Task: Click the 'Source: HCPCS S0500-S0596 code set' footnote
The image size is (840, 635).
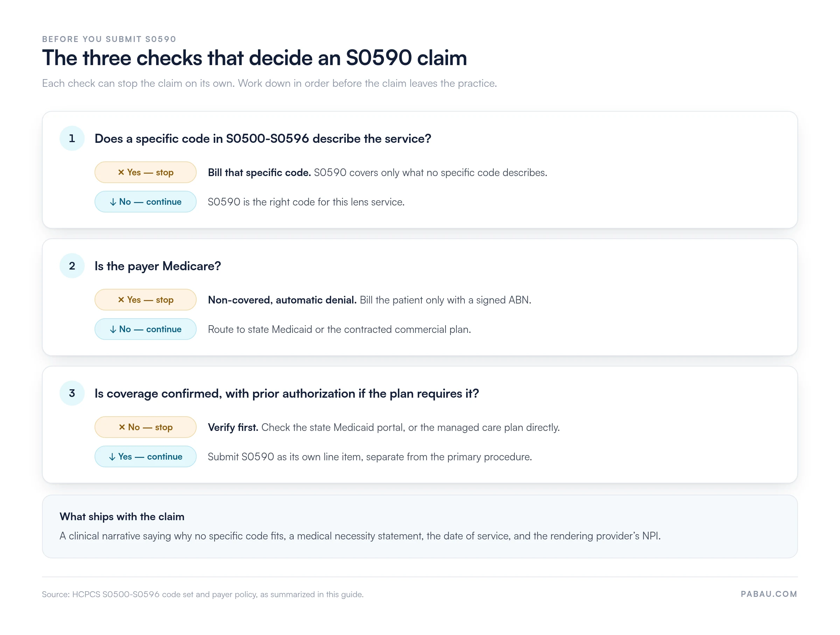Action: (202, 594)
